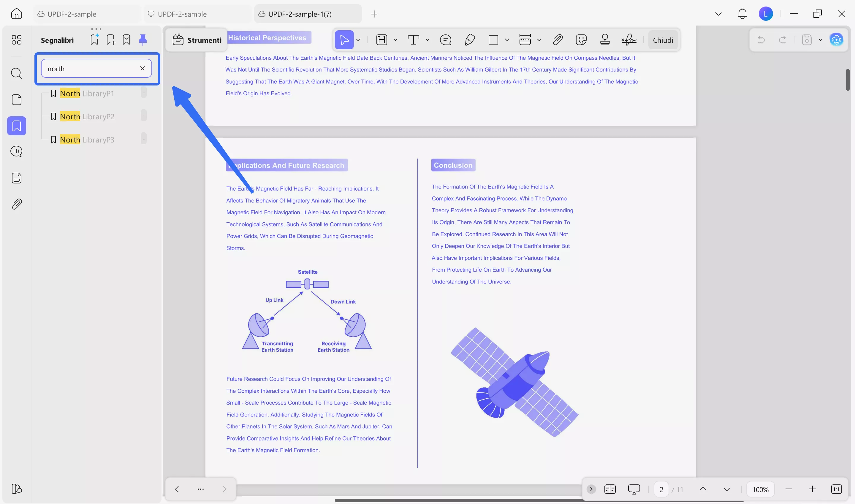Keep the Bookmarks sidebar icon activated
855x504 pixels.
pyautogui.click(x=16, y=126)
